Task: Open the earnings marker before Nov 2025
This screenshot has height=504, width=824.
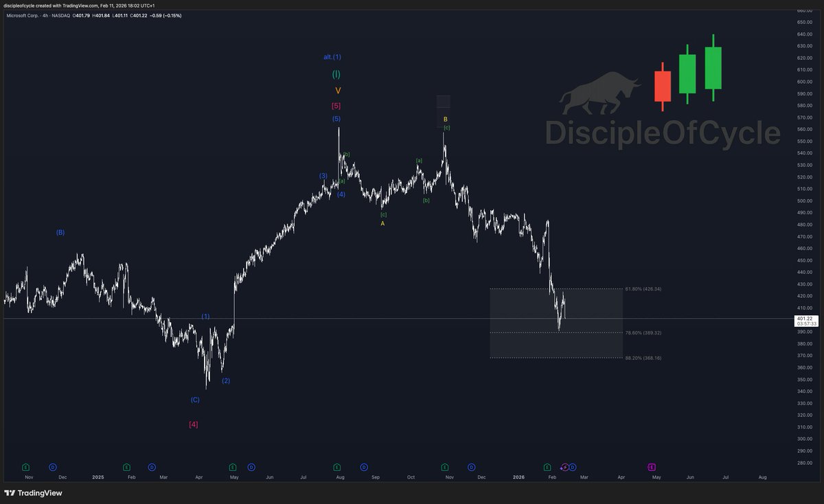Action: click(445, 467)
